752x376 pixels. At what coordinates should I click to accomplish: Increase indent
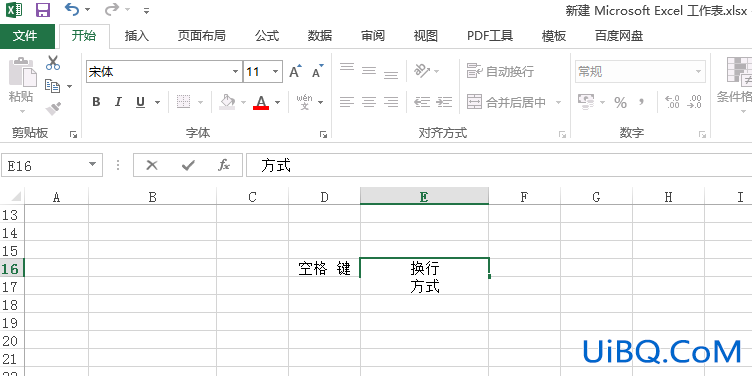(x=445, y=102)
